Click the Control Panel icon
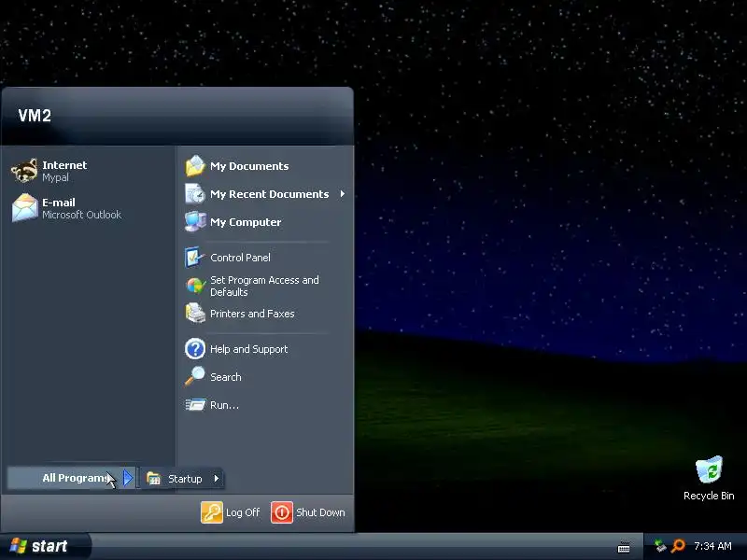This screenshot has height=560, width=747. pyautogui.click(x=195, y=258)
